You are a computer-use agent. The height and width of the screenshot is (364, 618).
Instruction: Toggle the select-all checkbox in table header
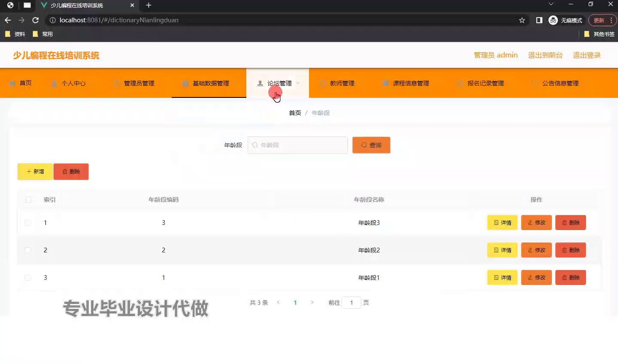(28, 200)
